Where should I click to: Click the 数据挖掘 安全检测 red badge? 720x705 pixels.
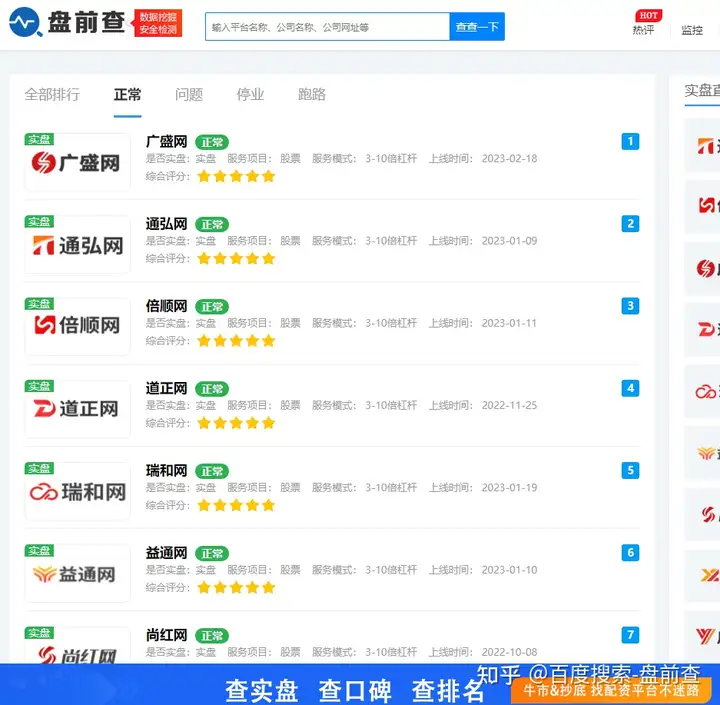(x=158, y=23)
